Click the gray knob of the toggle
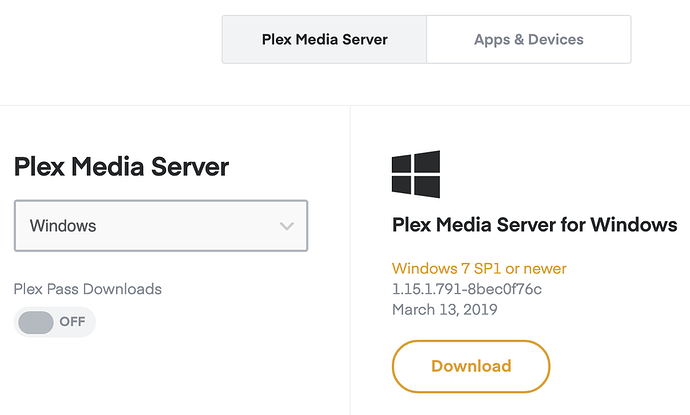Screen dimensions: 690x415 click(x=36, y=322)
